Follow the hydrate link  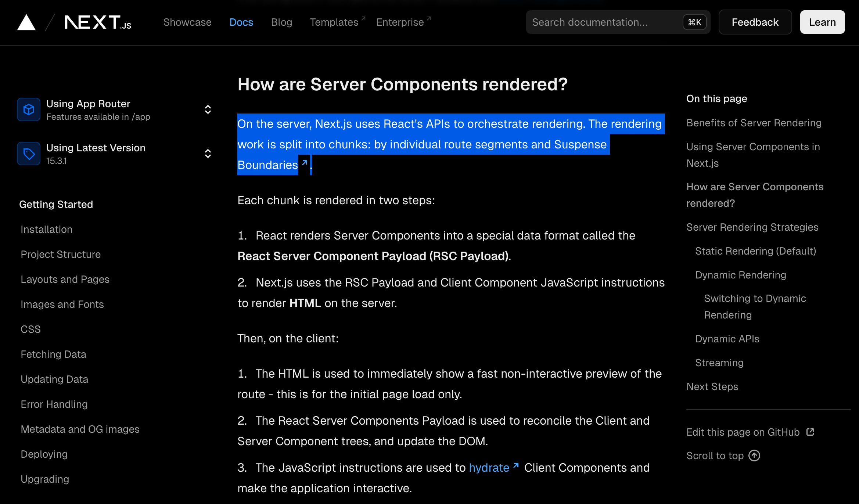(x=489, y=468)
